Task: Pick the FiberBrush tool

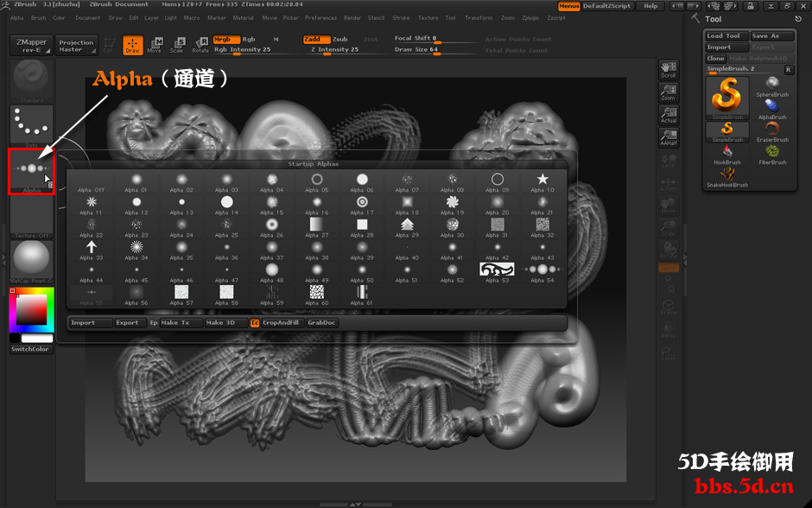Action: pyautogui.click(x=772, y=155)
